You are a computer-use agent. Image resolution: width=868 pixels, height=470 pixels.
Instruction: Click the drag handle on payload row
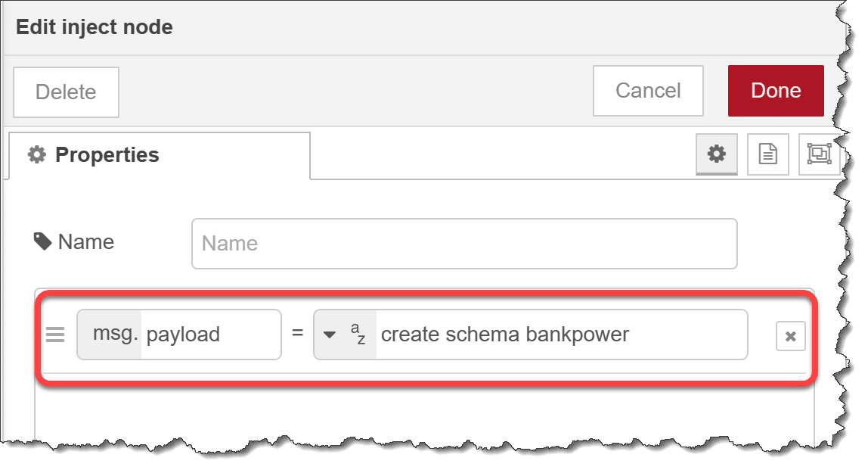click(55, 335)
